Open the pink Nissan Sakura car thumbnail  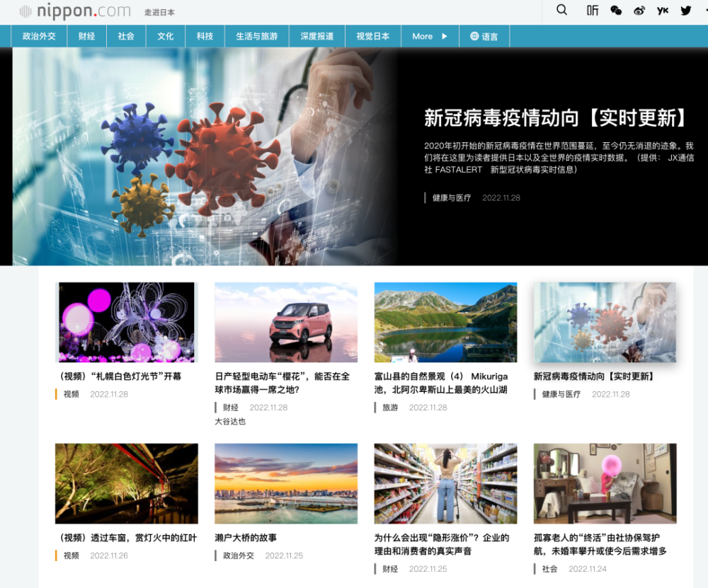click(286, 322)
